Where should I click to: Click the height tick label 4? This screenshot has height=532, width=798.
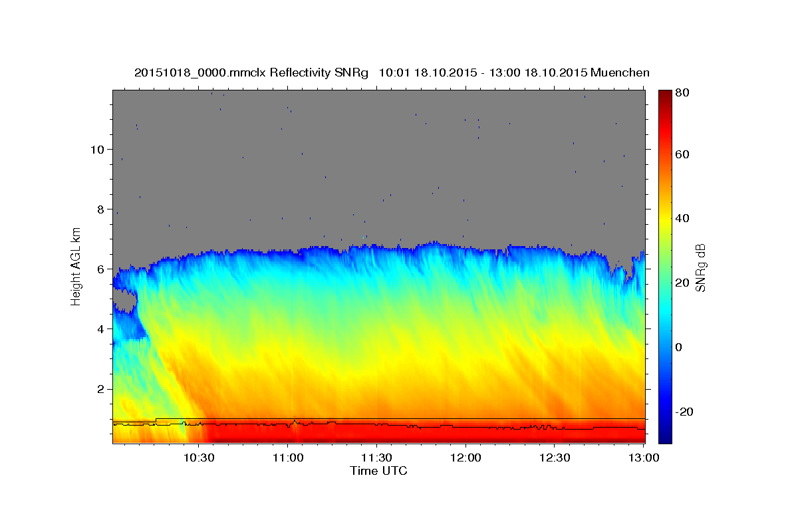[x=100, y=329]
